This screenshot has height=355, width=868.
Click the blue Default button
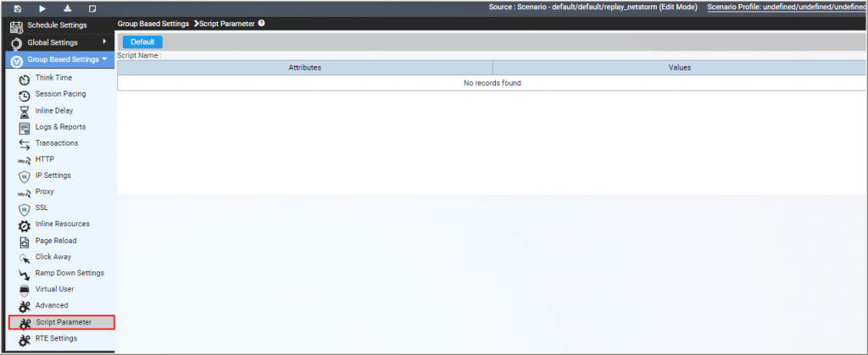click(x=142, y=42)
